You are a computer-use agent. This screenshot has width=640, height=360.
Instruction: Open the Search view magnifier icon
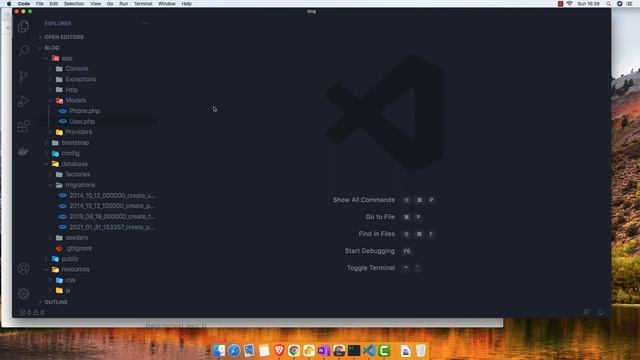pos(23,51)
